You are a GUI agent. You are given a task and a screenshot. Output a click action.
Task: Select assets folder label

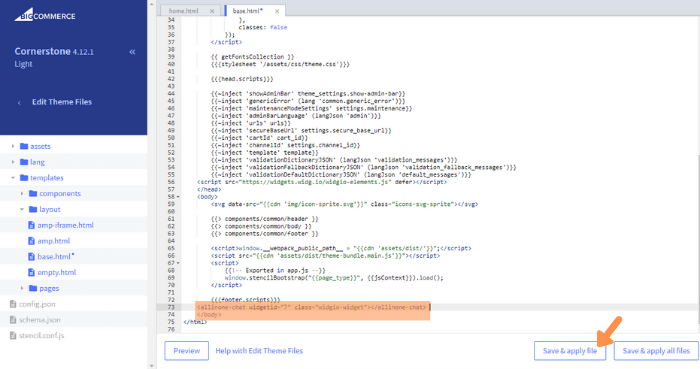tap(40, 146)
